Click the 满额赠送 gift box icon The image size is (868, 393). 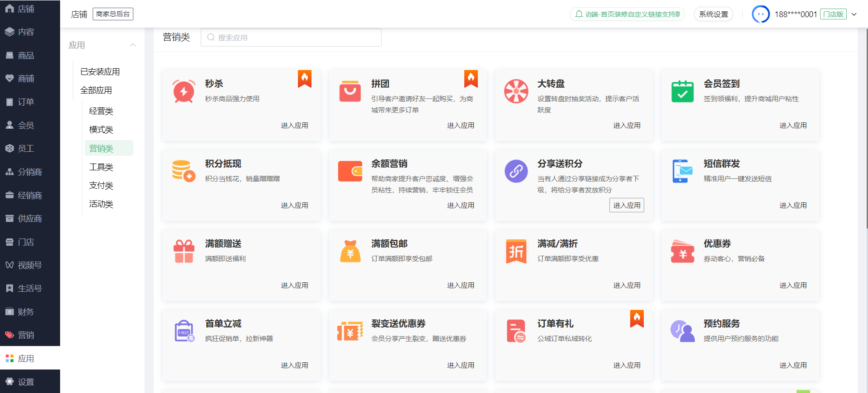pos(184,251)
